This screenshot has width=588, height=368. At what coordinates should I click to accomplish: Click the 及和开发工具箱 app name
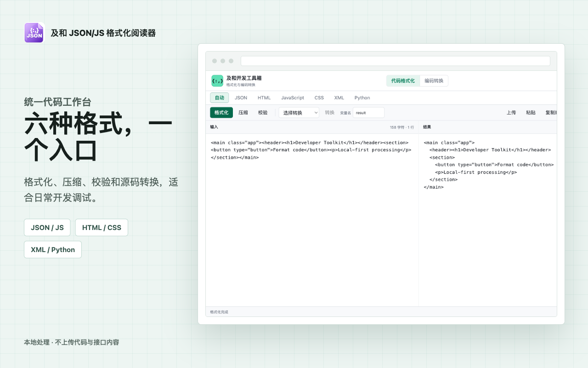pos(244,78)
